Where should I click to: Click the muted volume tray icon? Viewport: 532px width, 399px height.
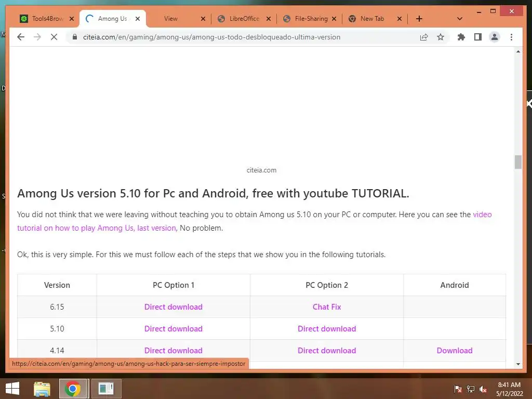[x=483, y=389]
